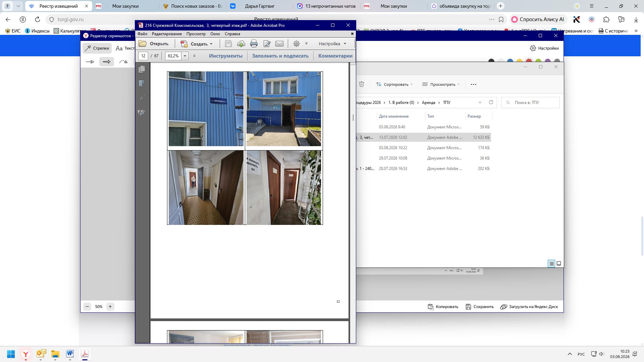
Task: Open the Редактирование menu in Acrobat
Action: (x=167, y=34)
